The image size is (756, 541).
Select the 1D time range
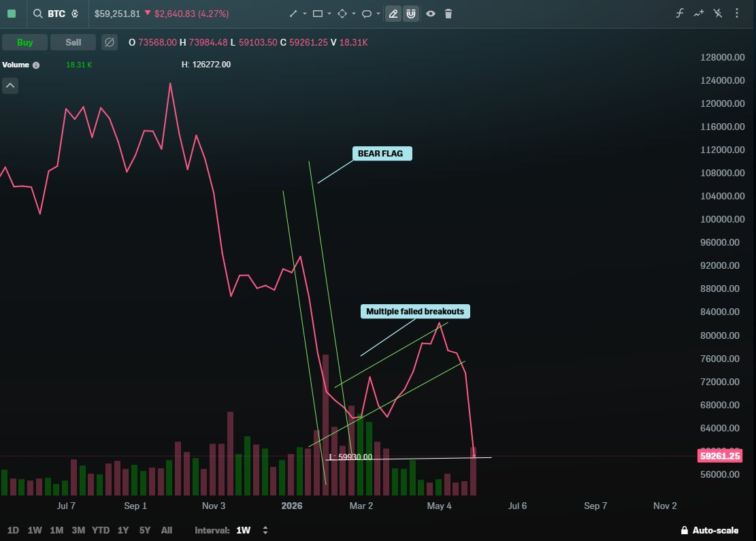tap(13, 530)
